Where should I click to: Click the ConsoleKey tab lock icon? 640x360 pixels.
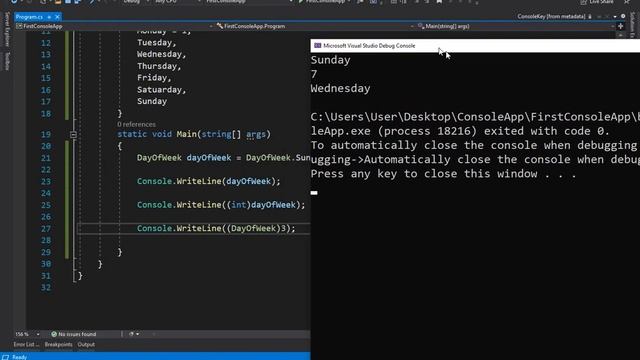click(590, 16)
